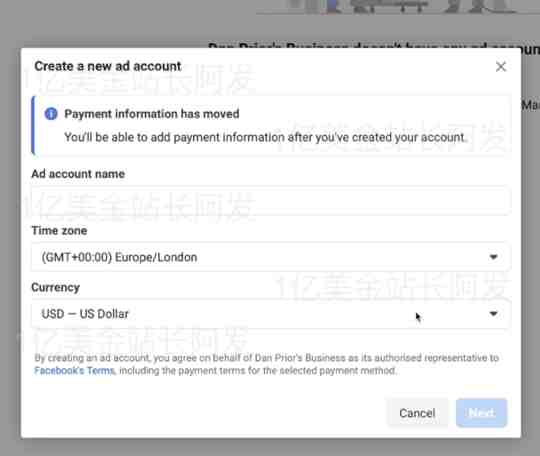Viewport: 540px width, 456px height.
Task: Click the Currency field label
Action: [x=55, y=288]
